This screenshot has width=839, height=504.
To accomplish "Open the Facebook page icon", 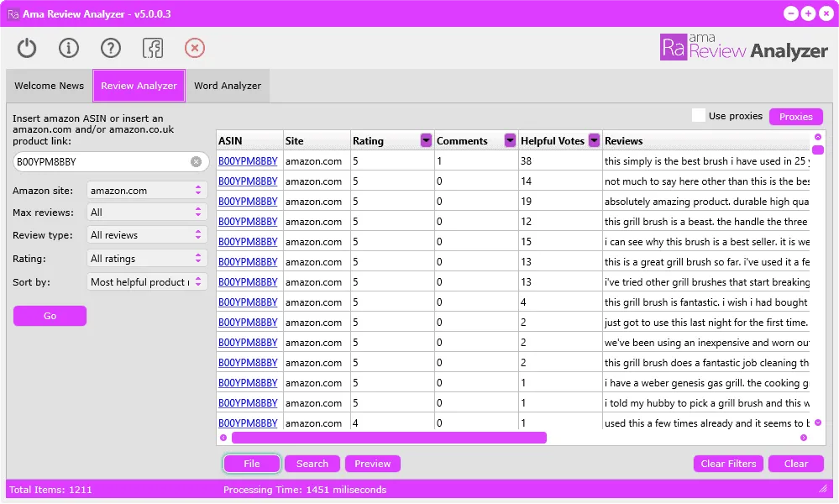I will click(x=153, y=48).
